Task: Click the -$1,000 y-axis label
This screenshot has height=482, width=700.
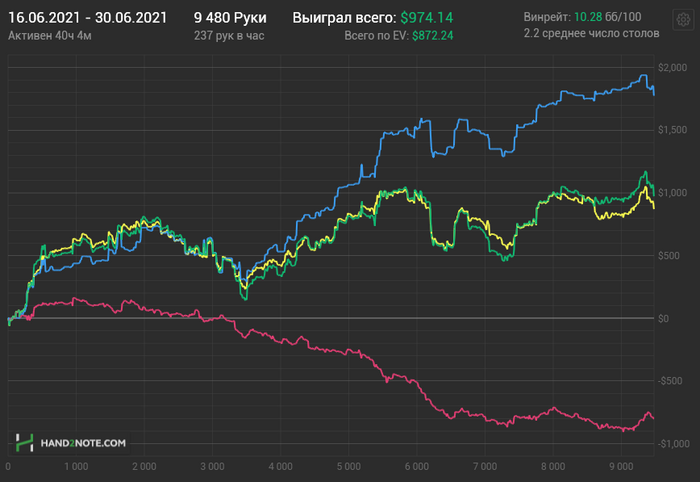Action: [x=674, y=444]
